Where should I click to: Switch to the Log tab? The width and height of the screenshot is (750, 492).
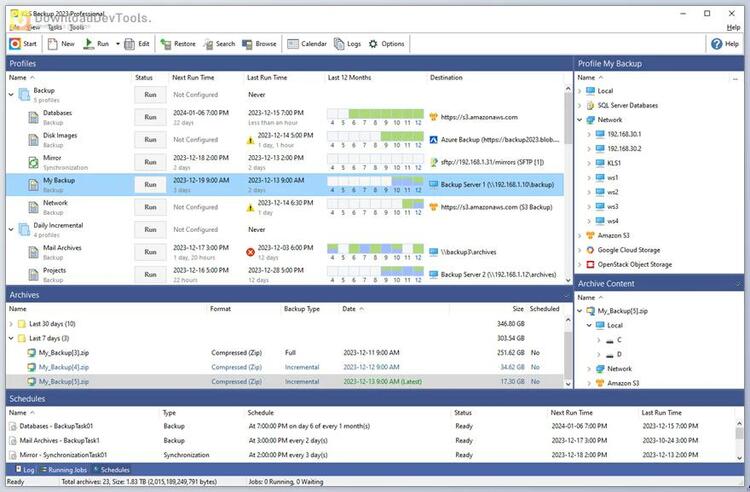(x=25, y=470)
